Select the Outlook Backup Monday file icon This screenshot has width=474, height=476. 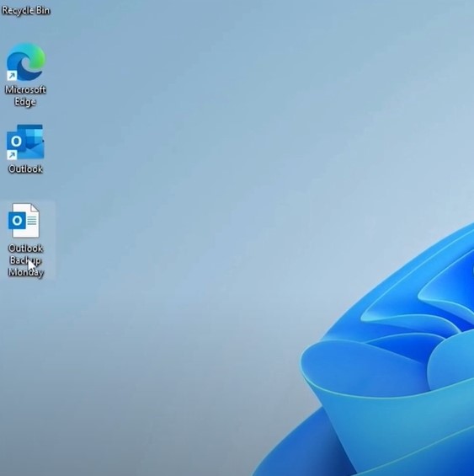[24, 221]
